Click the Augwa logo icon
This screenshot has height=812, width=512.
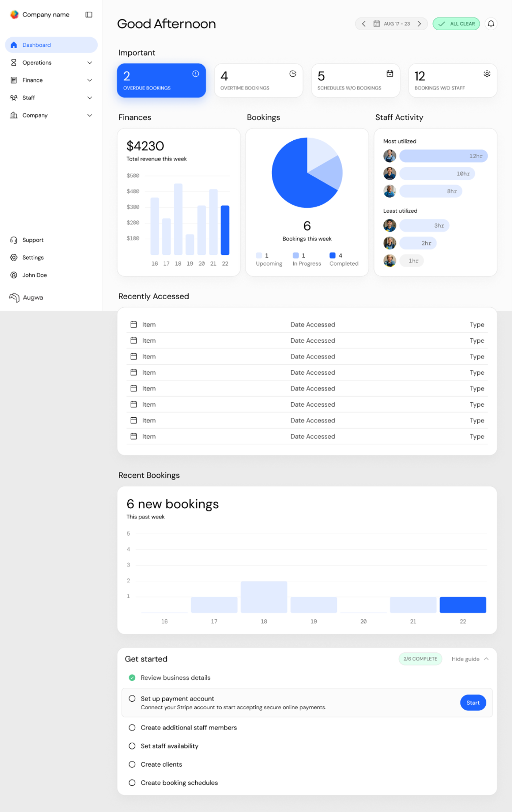click(x=14, y=297)
